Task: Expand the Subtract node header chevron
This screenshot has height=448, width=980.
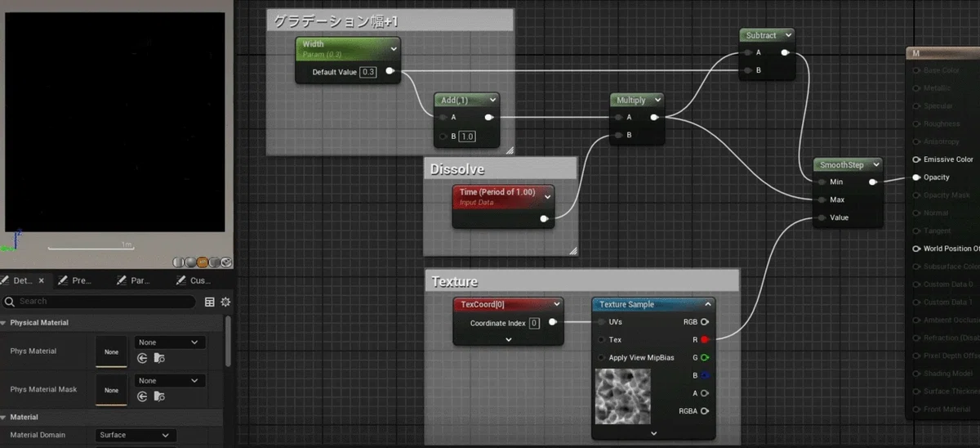Action: point(788,35)
